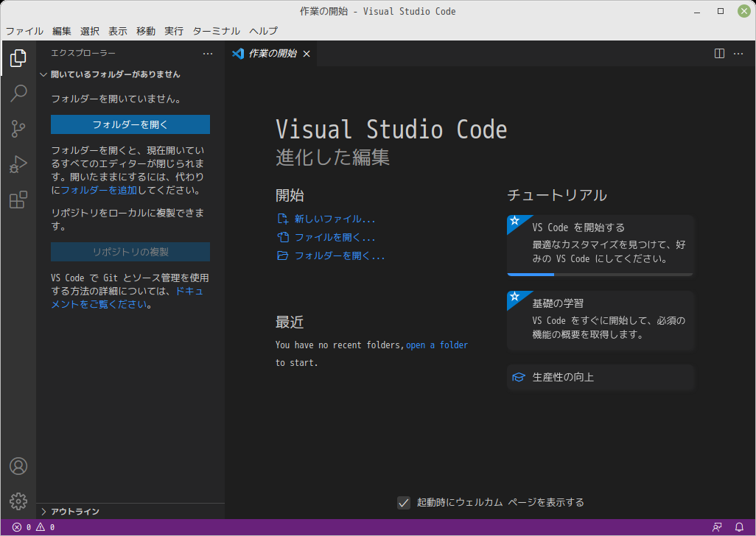
Task: Open the Explorer view in activity bar
Action: coord(18,57)
